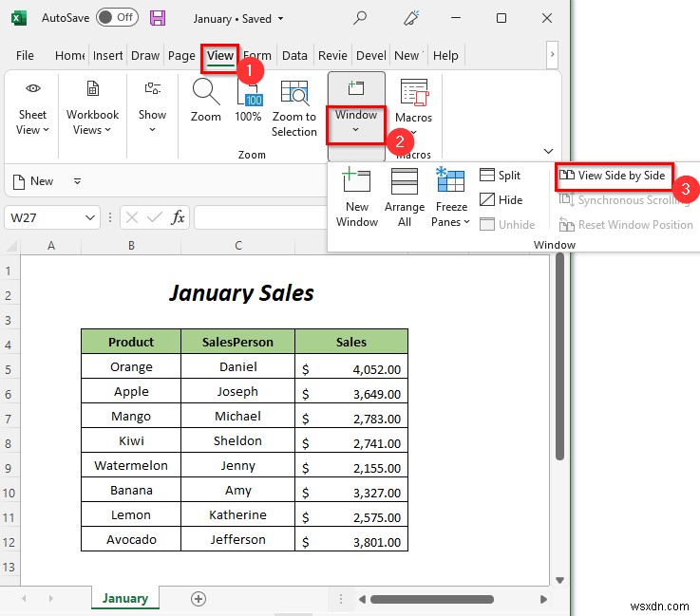Click the New document button in the quick toolbar
Image resolution: width=700 pixels, height=616 pixels.
pyautogui.click(x=33, y=181)
